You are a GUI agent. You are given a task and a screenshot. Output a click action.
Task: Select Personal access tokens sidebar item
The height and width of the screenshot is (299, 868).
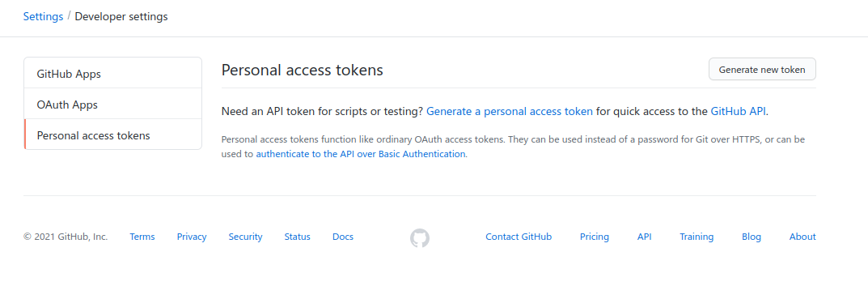point(113,135)
